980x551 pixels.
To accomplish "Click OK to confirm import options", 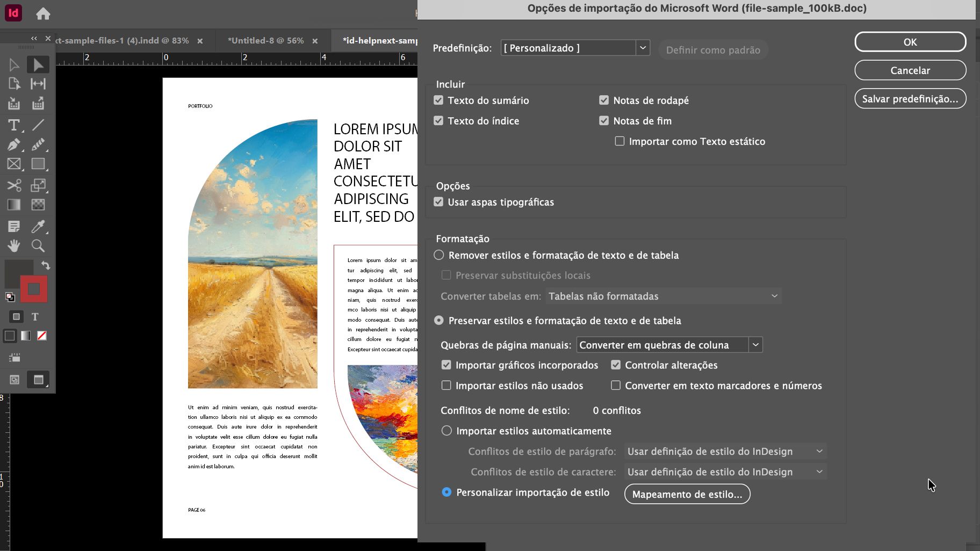I will [910, 42].
